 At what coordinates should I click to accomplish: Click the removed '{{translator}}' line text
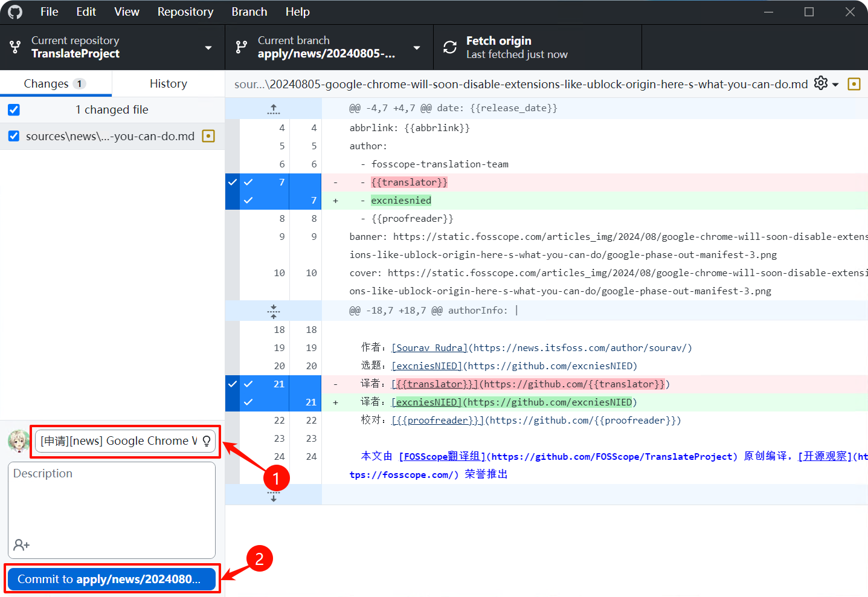point(410,182)
